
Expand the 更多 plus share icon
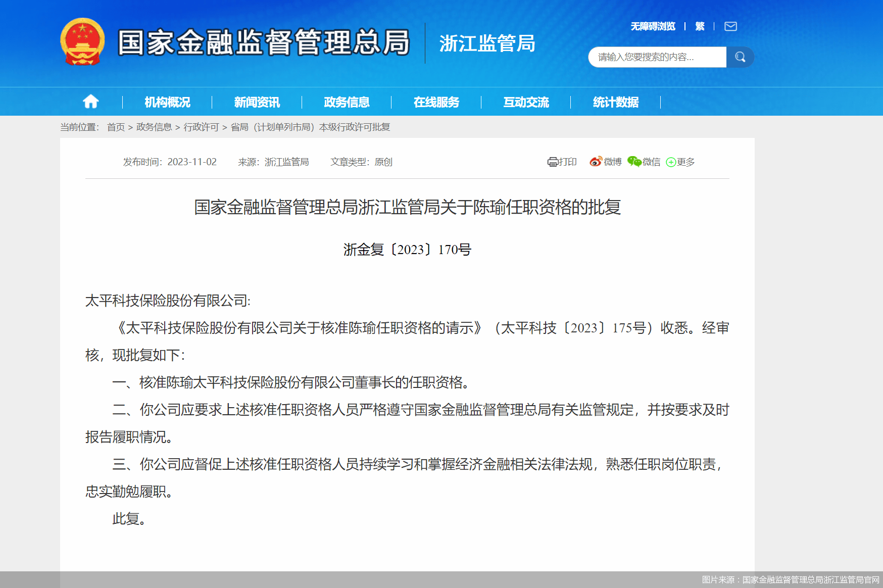(671, 162)
